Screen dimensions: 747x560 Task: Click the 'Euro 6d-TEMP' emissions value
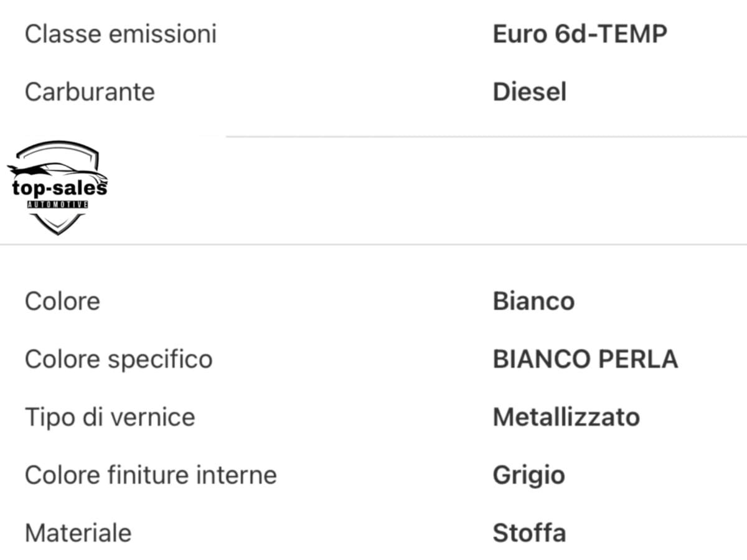580,34
